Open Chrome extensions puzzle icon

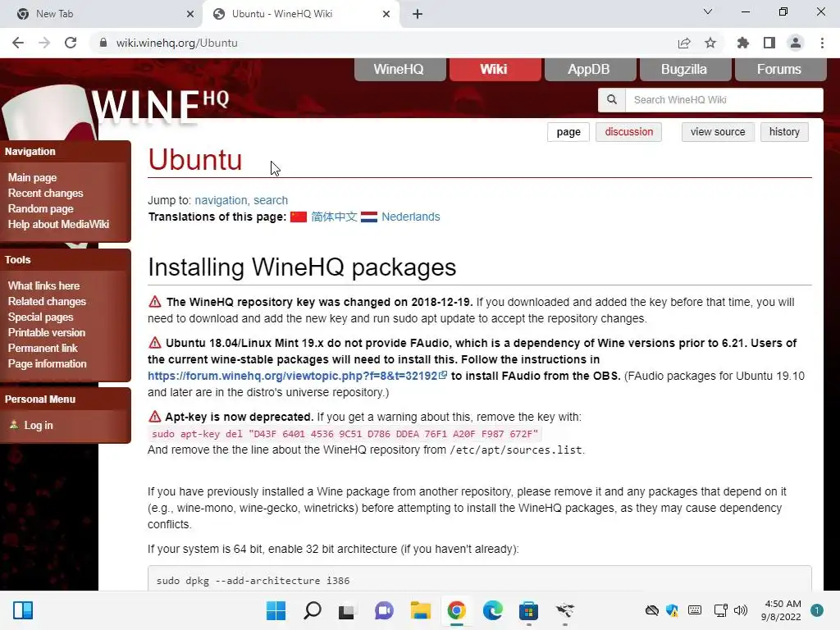tap(743, 43)
